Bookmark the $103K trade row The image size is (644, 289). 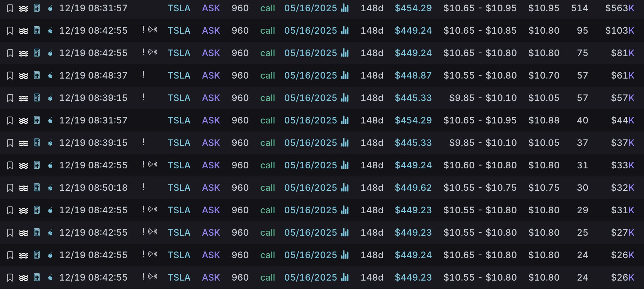tap(10, 31)
